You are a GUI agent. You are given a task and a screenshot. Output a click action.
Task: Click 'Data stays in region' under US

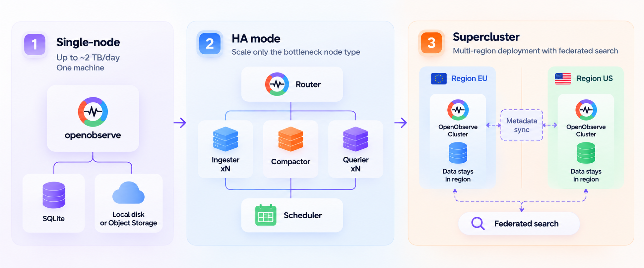click(x=586, y=175)
